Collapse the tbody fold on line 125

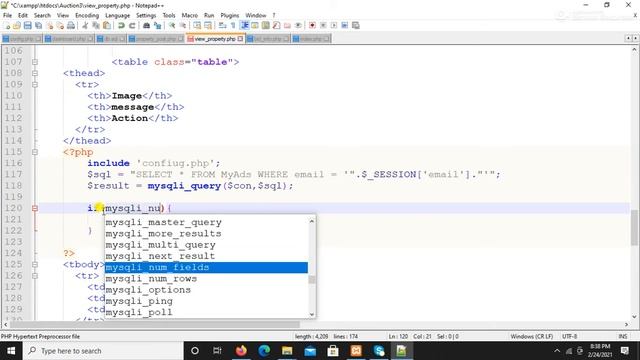[x=35, y=264]
